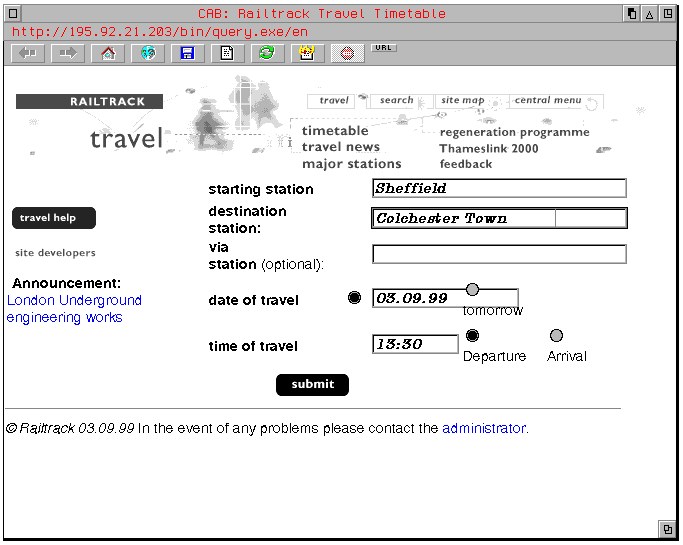Click the triangle gadget in the title bar

click(649, 14)
